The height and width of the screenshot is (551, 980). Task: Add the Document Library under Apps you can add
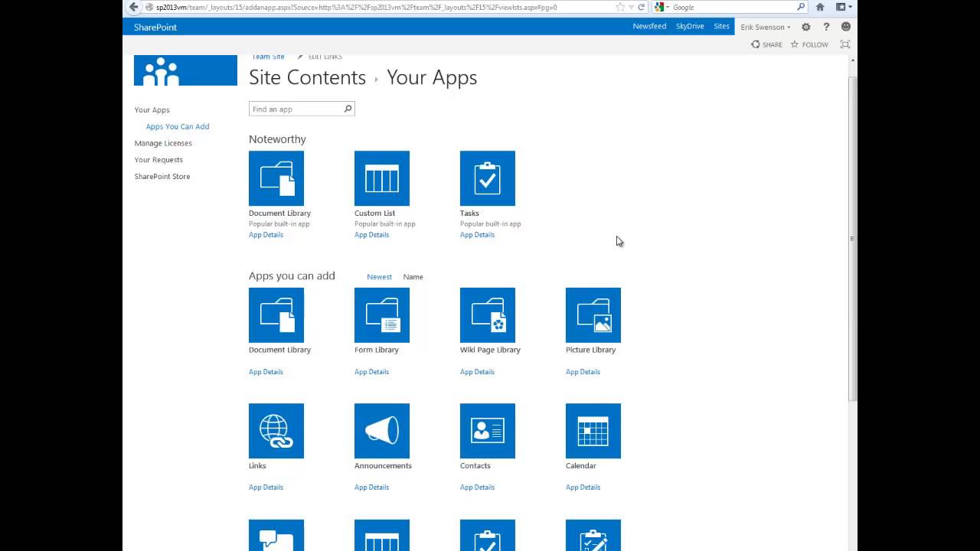point(276,315)
